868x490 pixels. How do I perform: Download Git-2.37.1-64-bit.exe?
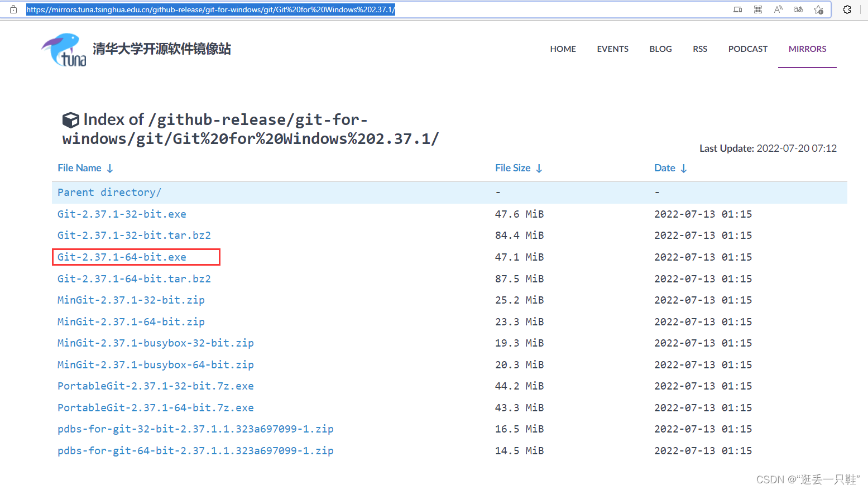point(122,257)
